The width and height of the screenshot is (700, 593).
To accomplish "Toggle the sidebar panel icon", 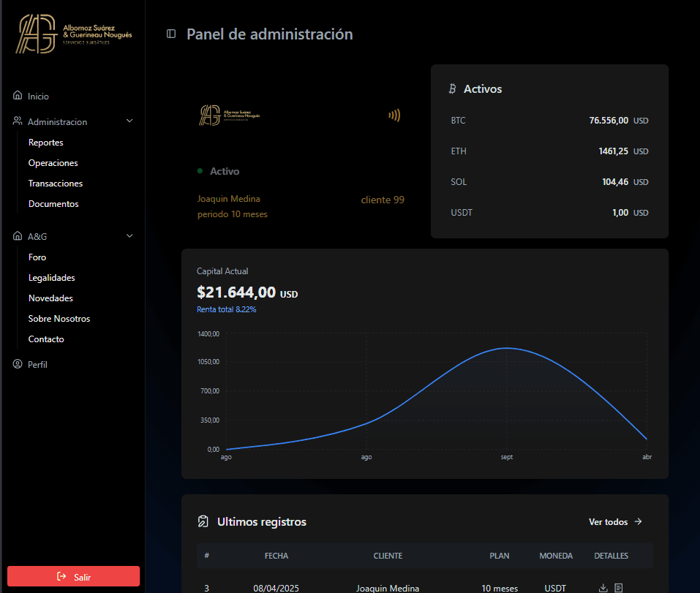I will [x=171, y=34].
